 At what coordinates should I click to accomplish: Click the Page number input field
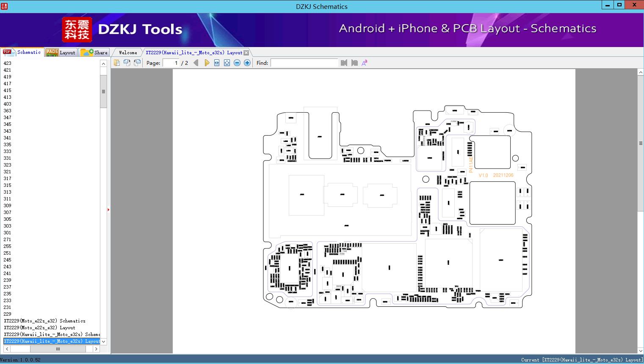[x=171, y=63]
